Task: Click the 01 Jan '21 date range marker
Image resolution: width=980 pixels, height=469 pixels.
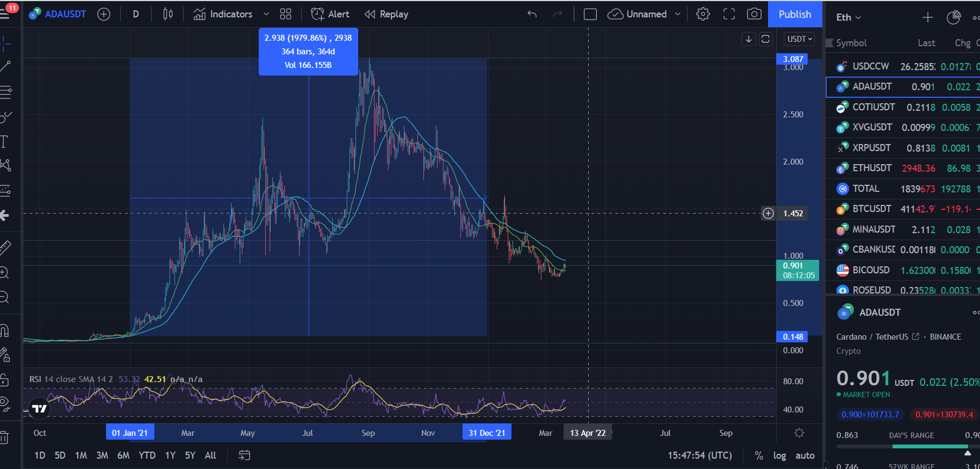Action: tap(130, 433)
